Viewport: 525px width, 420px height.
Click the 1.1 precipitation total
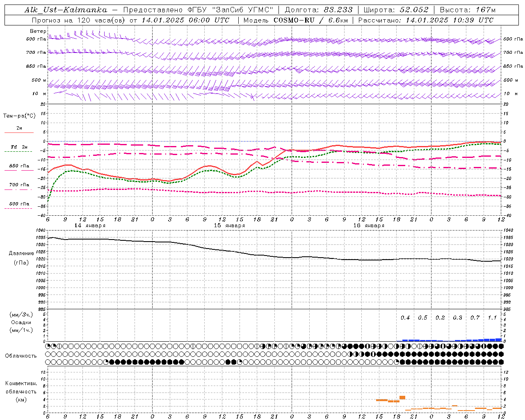point(492,318)
